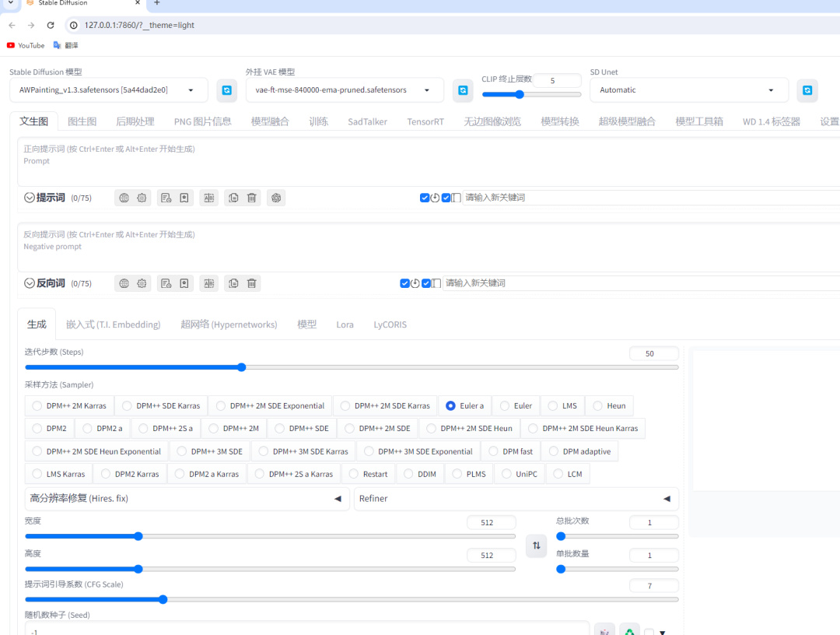Refresh the external VAE model list
This screenshot has height=635, width=840.
pos(463,90)
